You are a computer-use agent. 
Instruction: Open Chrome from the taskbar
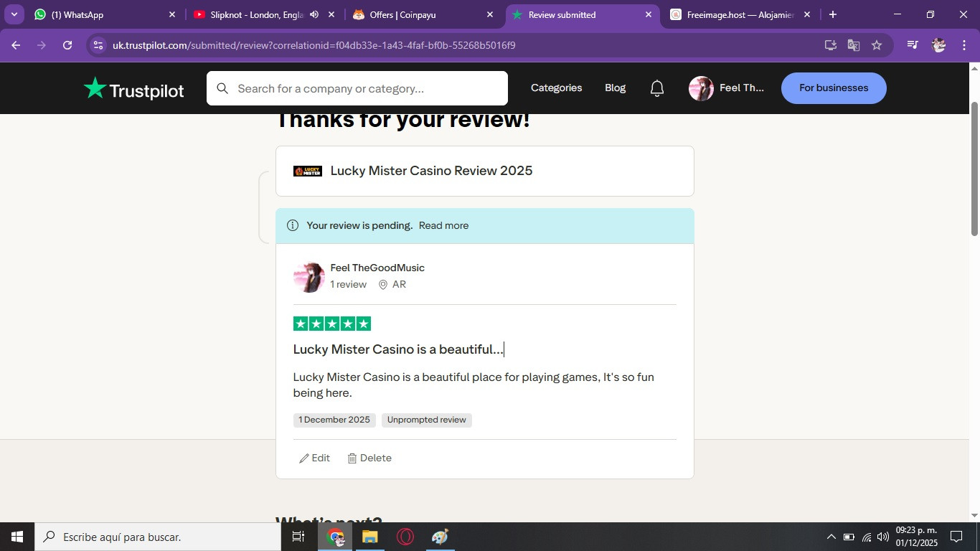tap(335, 537)
